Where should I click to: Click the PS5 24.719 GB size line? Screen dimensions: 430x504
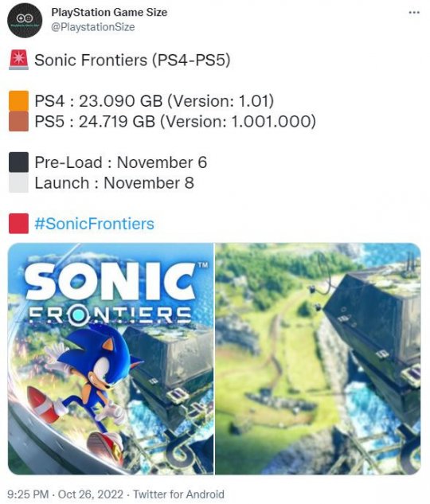coord(175,122)
